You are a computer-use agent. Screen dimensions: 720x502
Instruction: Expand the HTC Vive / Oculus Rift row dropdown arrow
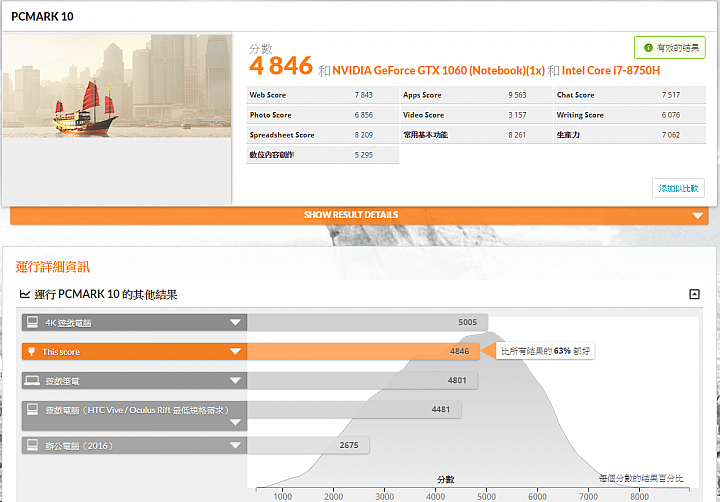pyautogui.click(x=235, y=423)
